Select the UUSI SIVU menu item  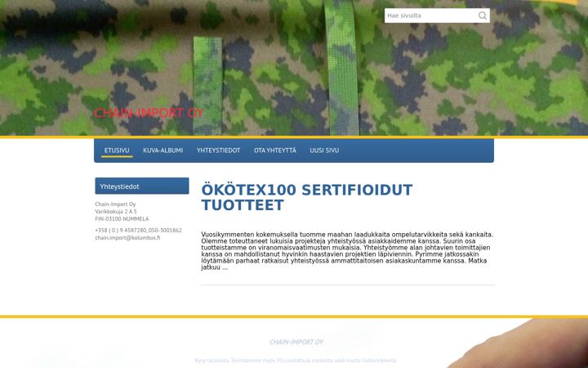coord(324,150)
